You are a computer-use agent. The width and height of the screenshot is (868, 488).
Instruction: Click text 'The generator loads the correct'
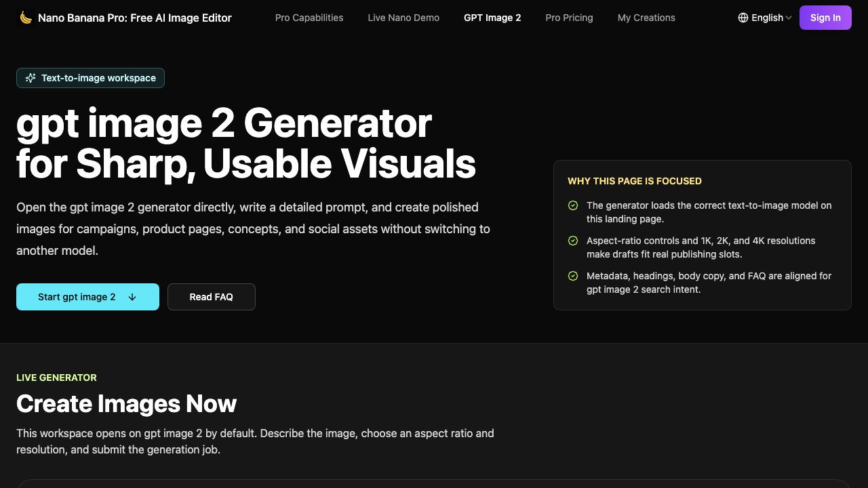709,212
